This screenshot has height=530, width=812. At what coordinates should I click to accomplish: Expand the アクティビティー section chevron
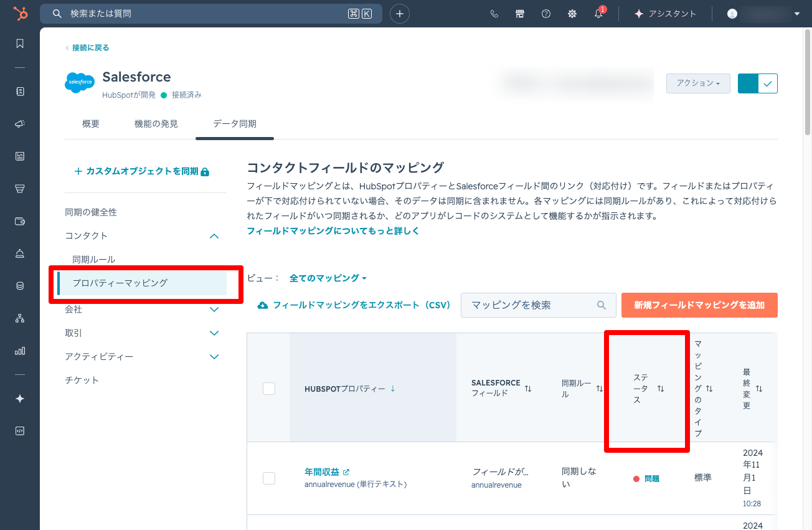[x=214, y=357]
